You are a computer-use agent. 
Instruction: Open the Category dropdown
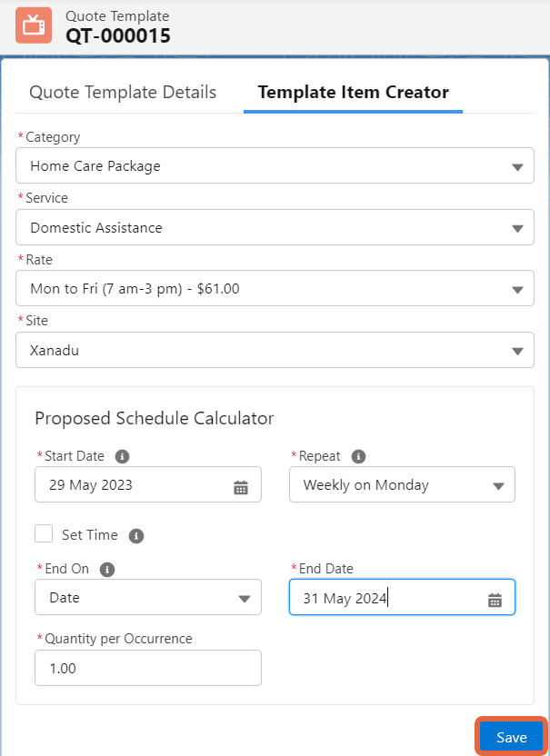coord(275,166)
